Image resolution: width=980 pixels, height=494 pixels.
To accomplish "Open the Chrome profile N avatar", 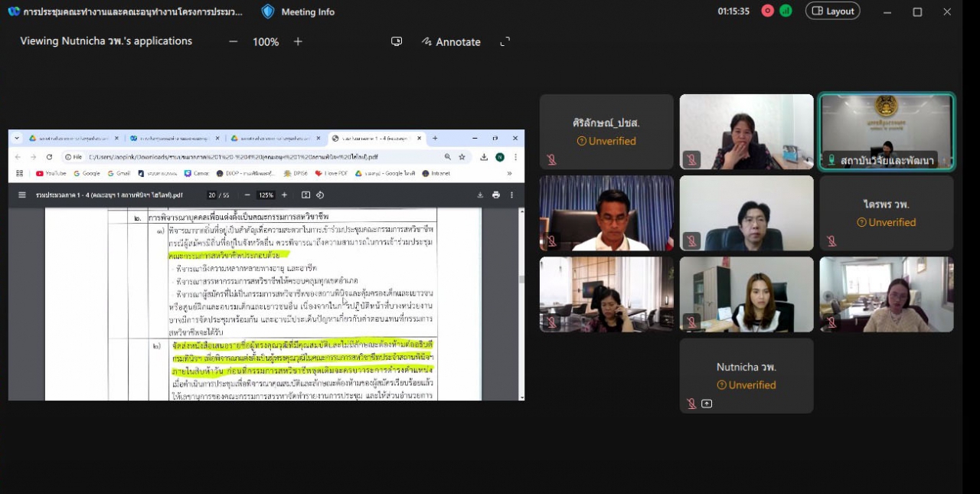I will point(500,156).
